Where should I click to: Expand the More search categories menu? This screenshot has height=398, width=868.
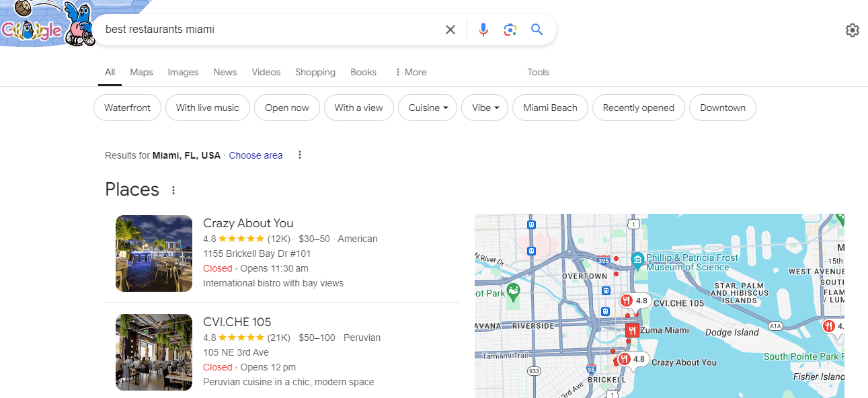click(x=410, y=72)
